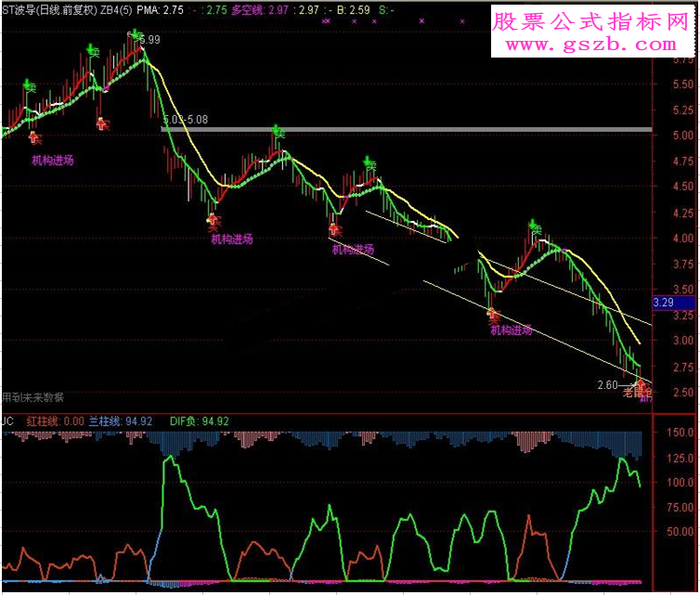Click the 5.25 price axis value

point(682,110)
